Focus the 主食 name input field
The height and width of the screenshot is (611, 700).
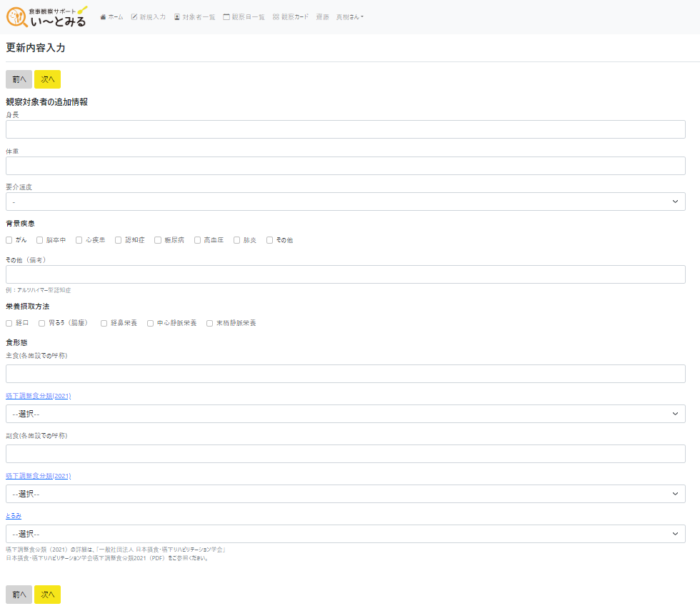click(x=346, y=374)
